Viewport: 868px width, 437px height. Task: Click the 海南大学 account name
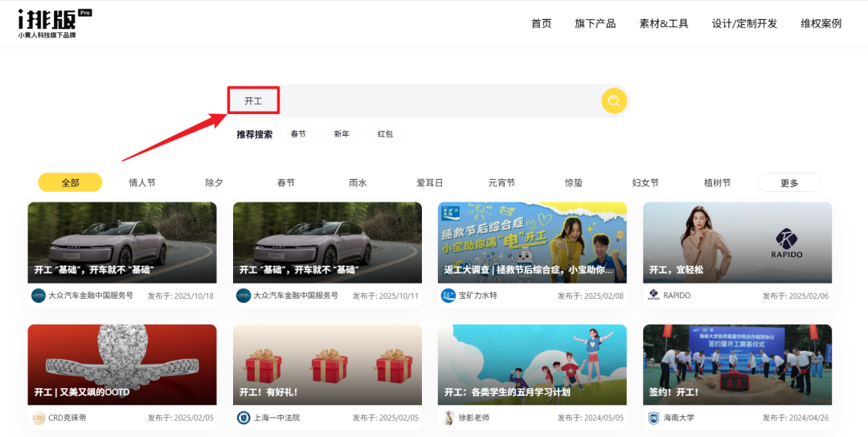point(679,418)
